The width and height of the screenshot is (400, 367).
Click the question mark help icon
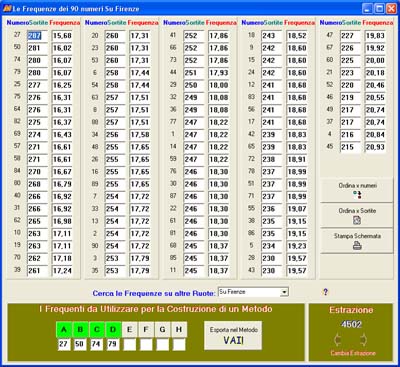point(325,292)
